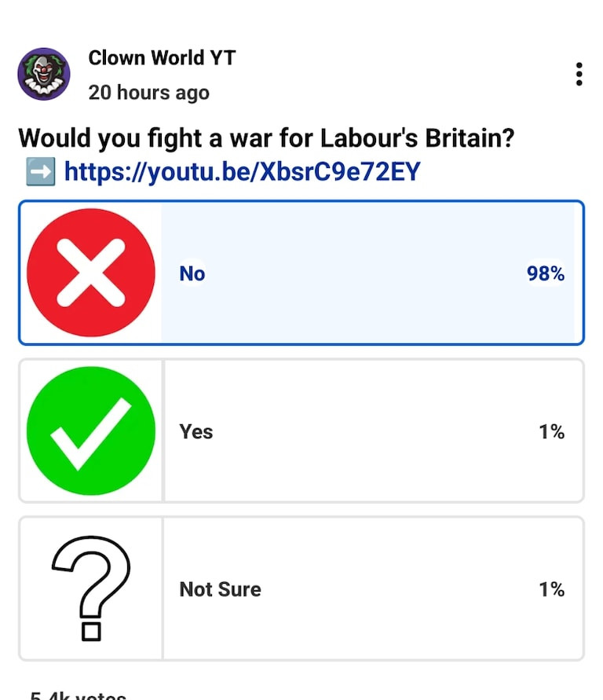Viewport: 603px width, 700px height.
Task: Click the 1% result on Yes option
Action: pos(552,431)
